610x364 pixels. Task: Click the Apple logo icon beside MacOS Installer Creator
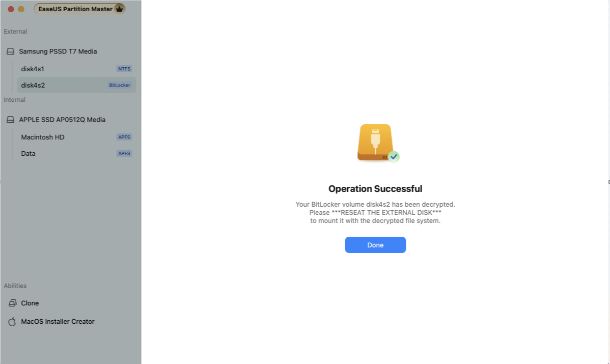pyautogui.click(x=12, y=321)
